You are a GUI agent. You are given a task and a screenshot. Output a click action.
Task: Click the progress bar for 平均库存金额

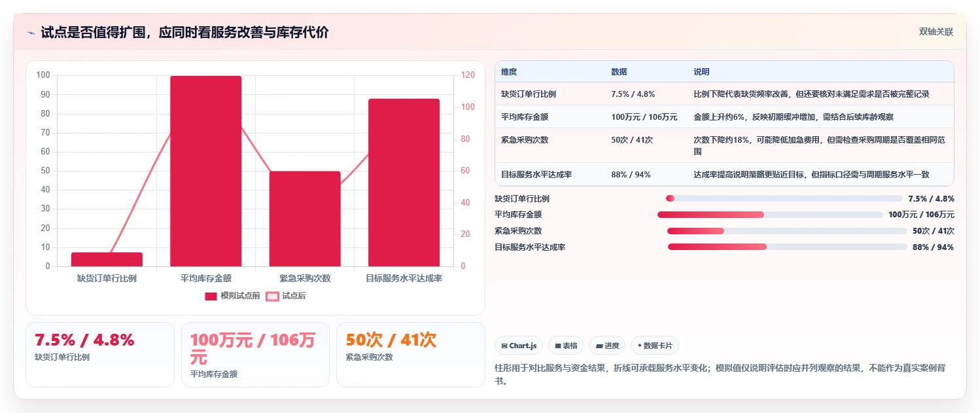[770, 215]
